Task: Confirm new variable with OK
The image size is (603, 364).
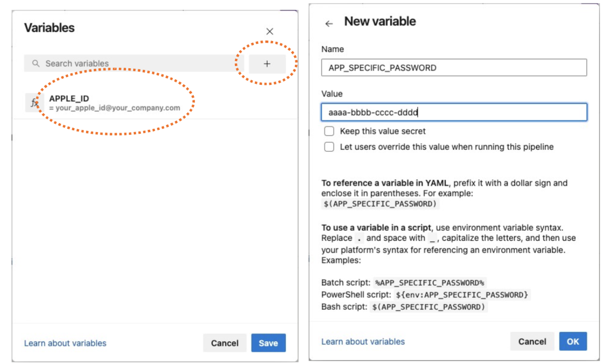Action: click(573, 341)
